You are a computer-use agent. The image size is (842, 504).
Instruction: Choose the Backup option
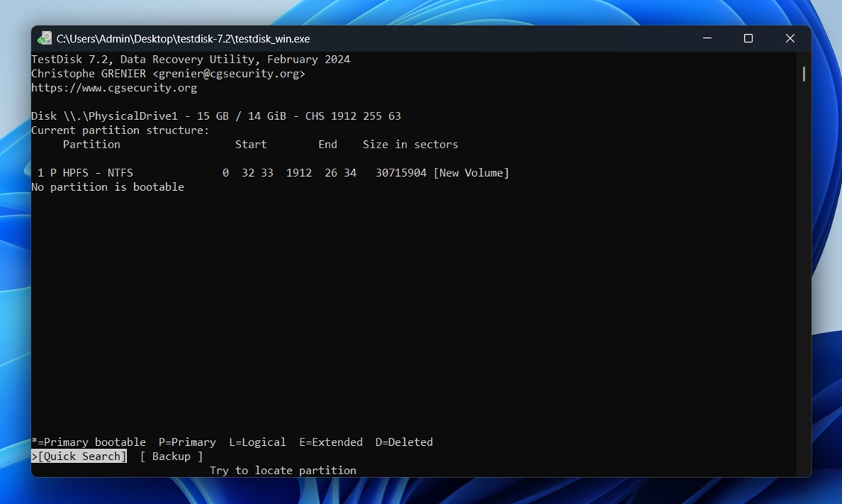171,456
